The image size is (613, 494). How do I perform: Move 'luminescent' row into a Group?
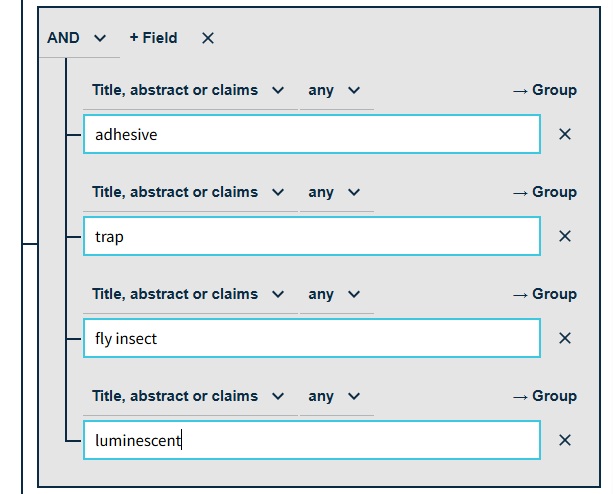click(544, 396)
